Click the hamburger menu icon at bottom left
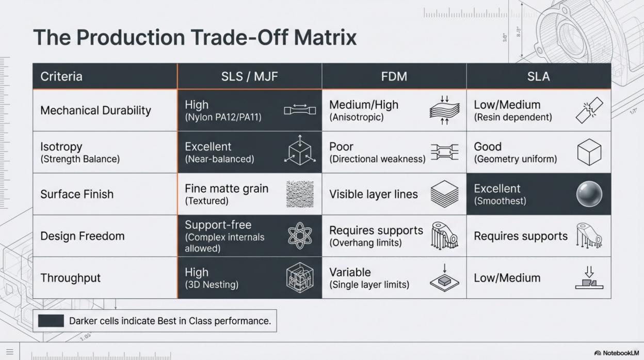This screenshot has height=360, width=644. pyautogui.click(x=10, y=352)
